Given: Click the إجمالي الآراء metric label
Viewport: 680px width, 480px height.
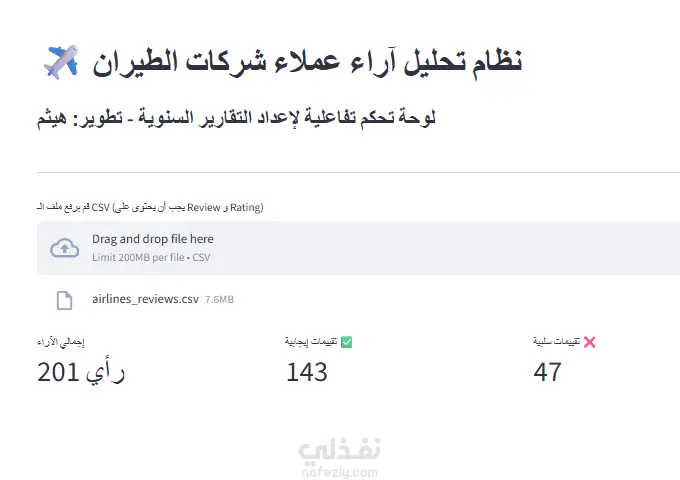Looking at the screenshot, I should pos(60,342).
